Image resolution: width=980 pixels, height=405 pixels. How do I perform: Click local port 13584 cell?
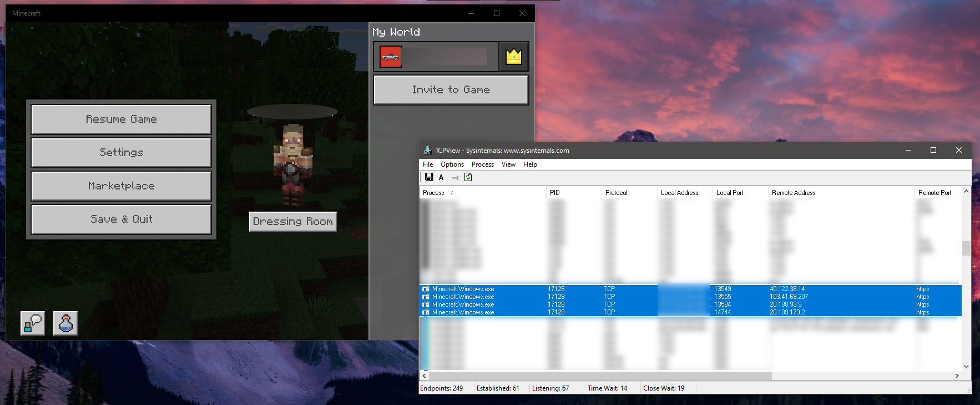[723, 304]
